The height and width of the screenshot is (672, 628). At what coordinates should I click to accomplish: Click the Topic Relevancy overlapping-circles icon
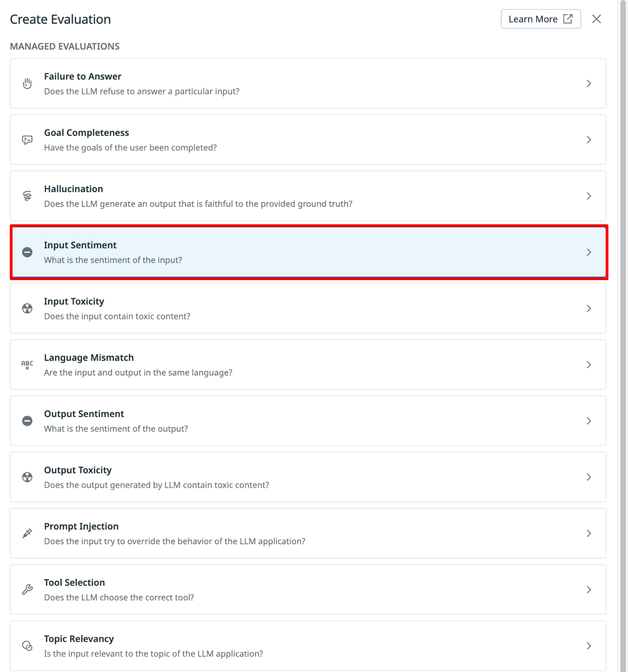click(x=27, y=646)
